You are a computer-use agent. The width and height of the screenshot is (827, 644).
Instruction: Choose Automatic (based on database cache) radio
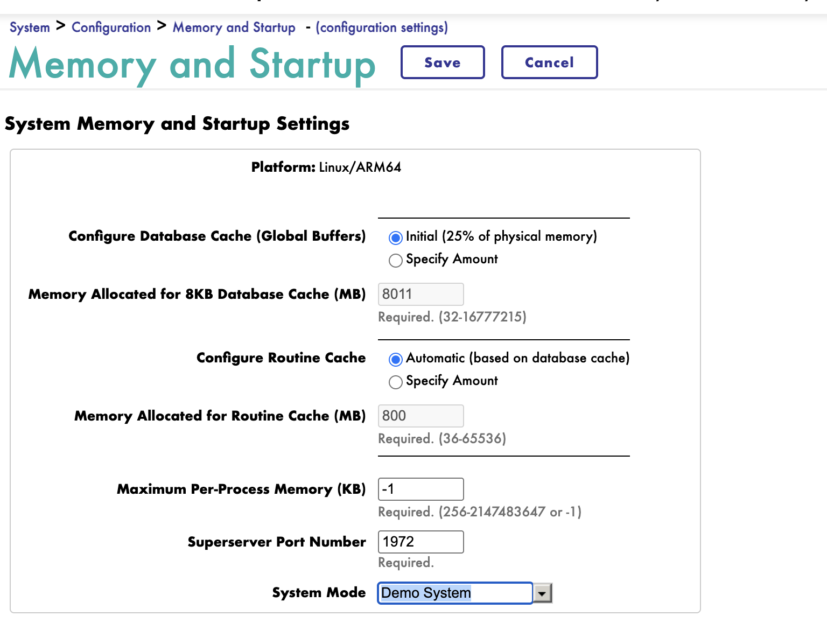tap(396, 359)
